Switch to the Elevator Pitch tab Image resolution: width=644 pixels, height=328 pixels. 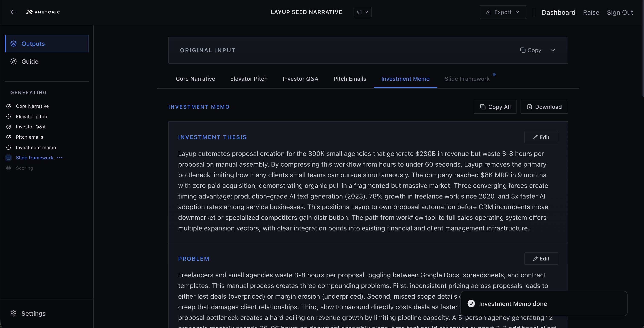coord(248,79)
